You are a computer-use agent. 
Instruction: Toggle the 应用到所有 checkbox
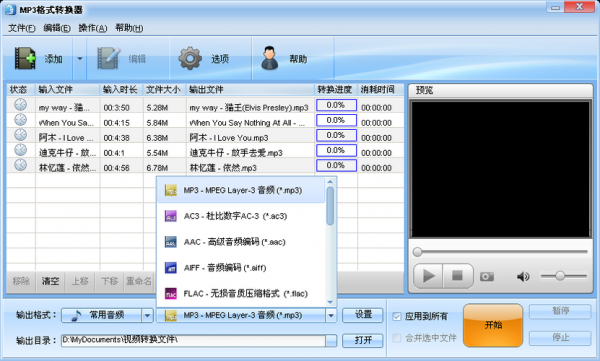(x=397, y=317)
